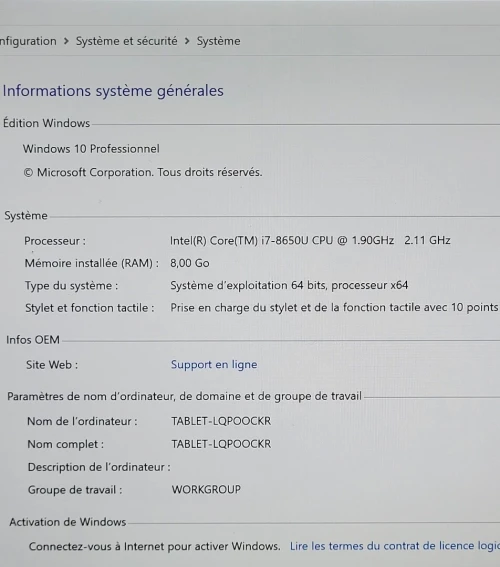The image size is (500, 567).
Task: Select the Système section header above Processeur
Action: pyautogui.click(x=26, y=216)
